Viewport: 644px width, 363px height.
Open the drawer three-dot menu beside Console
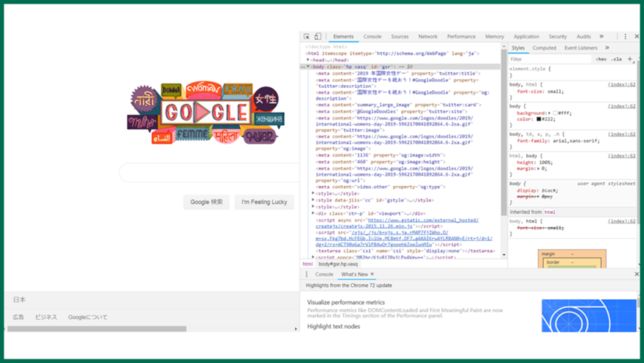point(307,274)
